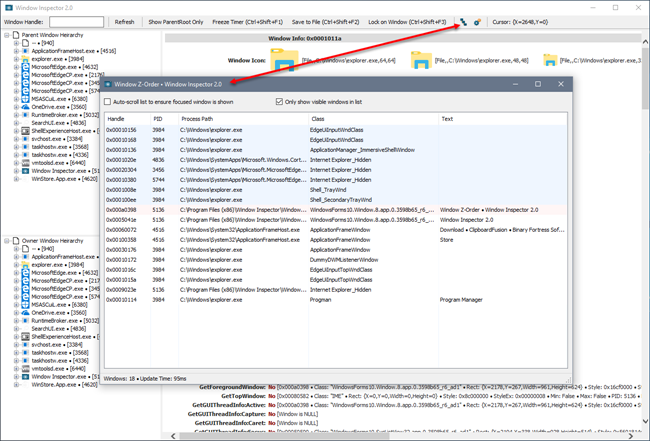The image size is (650, 441).
Task: Expand svchost.exe node in Parent hierarchy
Action: pyautogui.click(x=16, y=139)
